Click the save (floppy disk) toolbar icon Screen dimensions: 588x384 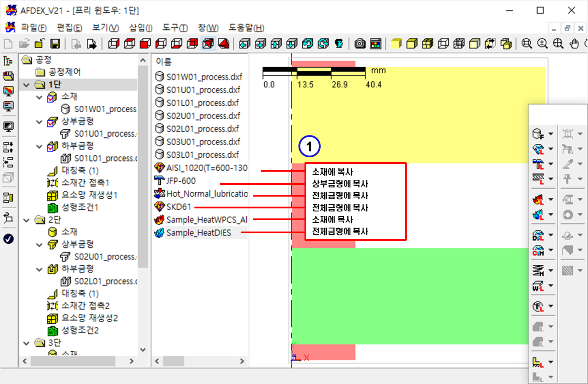pyautogui.click(x=55, y=44)
